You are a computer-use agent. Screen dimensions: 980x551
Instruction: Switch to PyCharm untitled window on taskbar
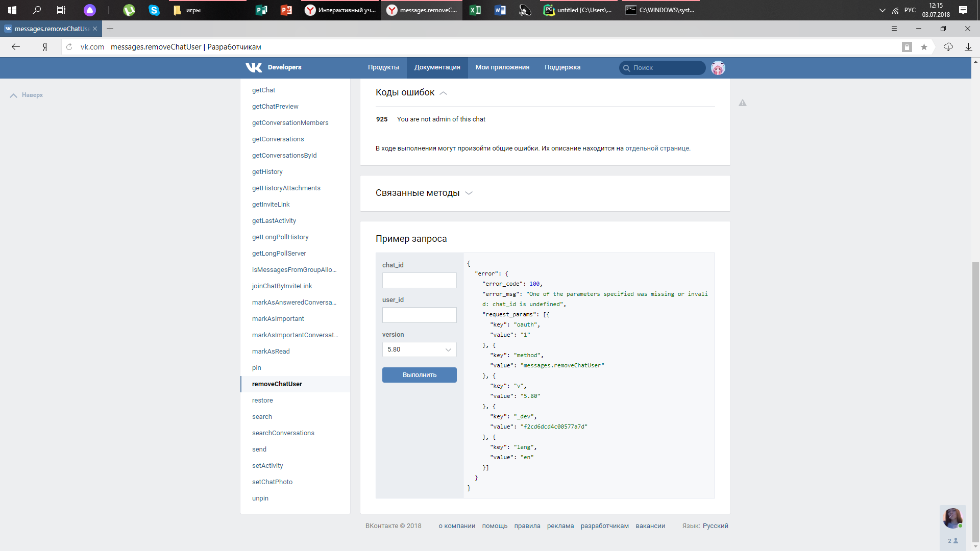[x=579, y=10]
